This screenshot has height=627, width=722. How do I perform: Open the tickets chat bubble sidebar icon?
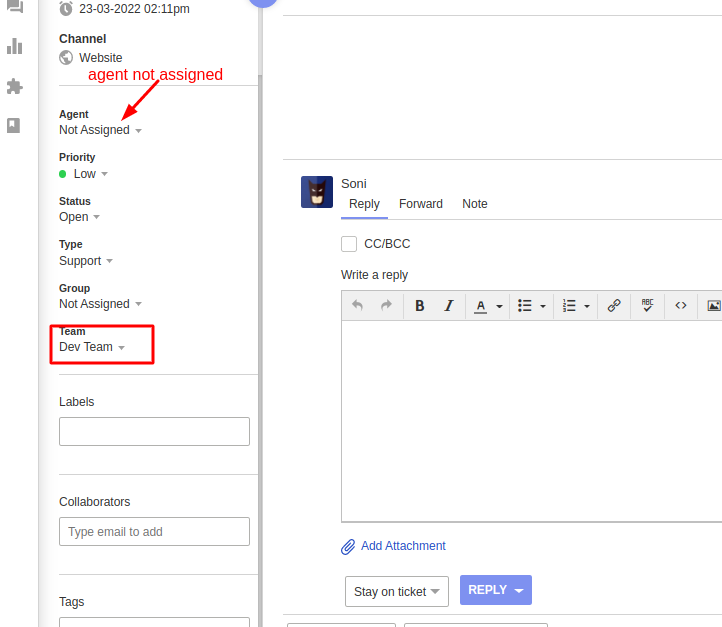14,6
